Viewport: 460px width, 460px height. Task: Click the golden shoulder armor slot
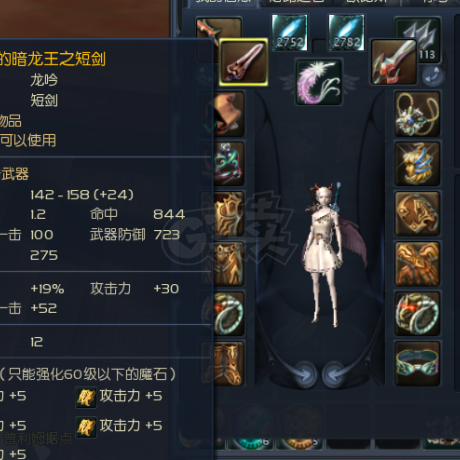tap(417, 213)
